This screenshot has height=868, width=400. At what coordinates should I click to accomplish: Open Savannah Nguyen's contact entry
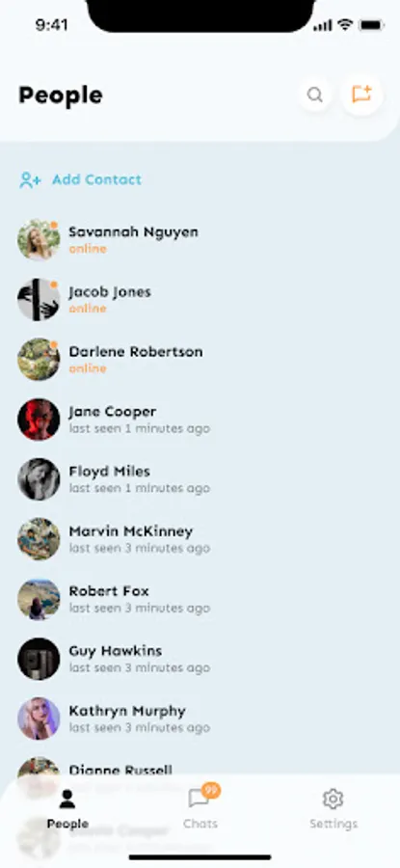(200, 240)
